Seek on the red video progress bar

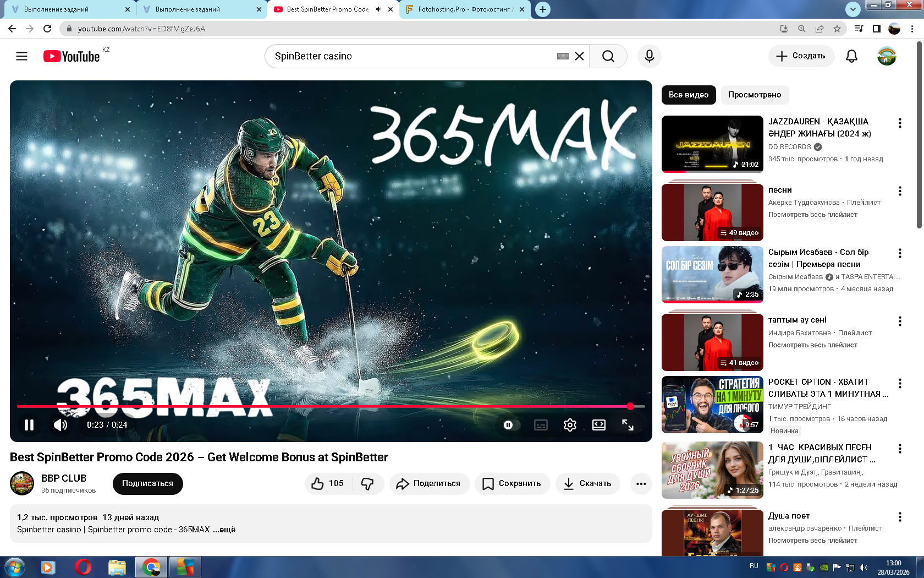[331, 406]
